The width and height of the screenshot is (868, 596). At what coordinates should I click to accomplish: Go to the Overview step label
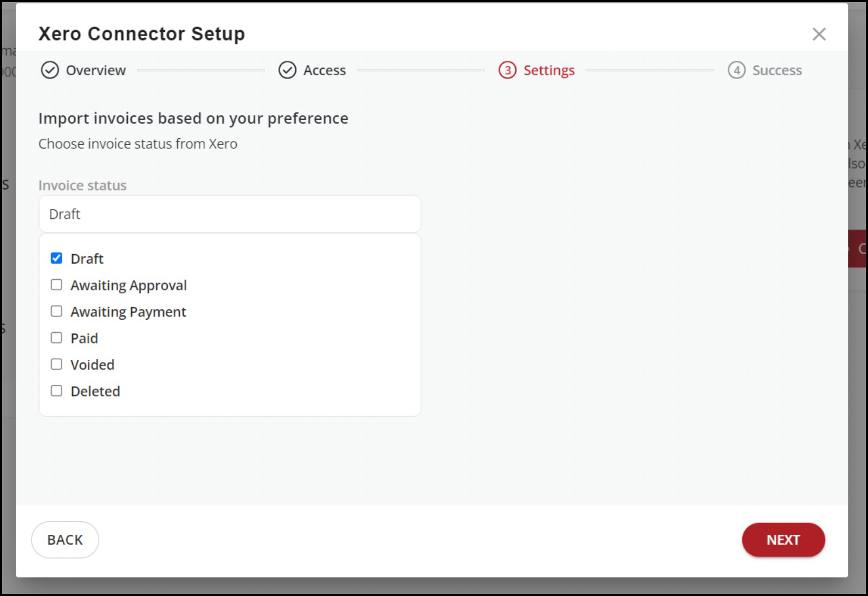[96, 70]
